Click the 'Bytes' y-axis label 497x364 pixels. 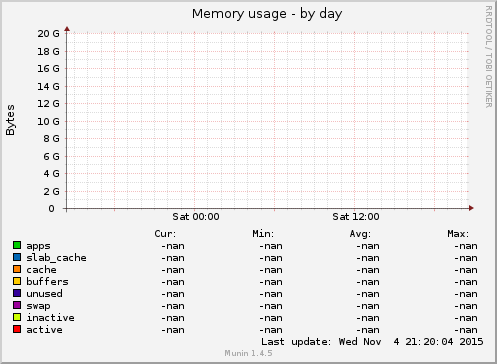click(x=10, y=120)
